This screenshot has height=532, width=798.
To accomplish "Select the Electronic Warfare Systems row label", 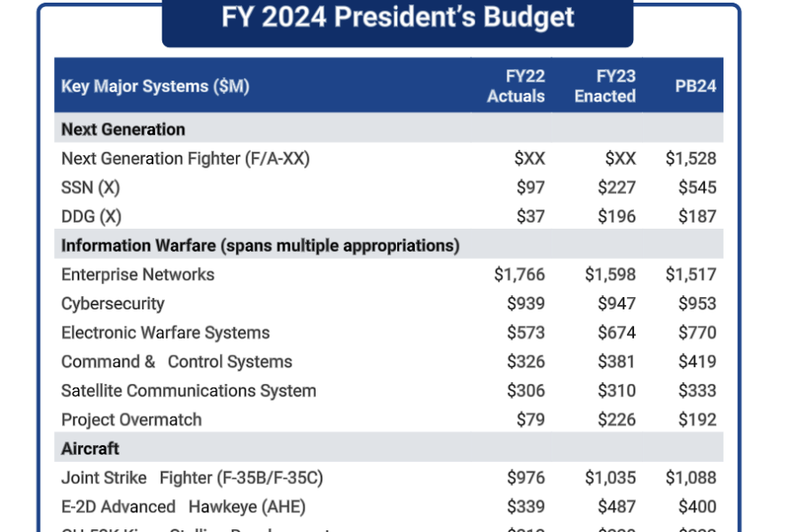I will pos(166,333).
